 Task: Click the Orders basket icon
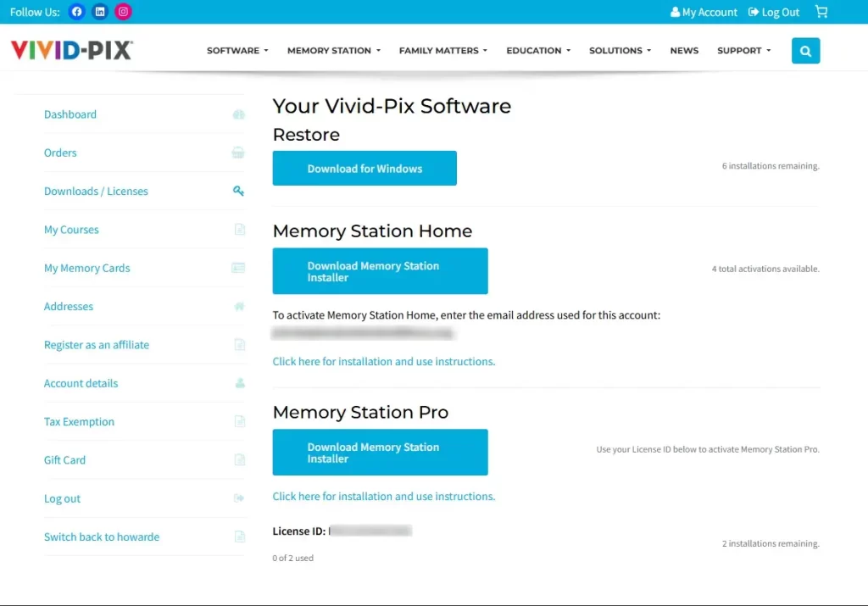pyautogui.click(x=238, y=153)
